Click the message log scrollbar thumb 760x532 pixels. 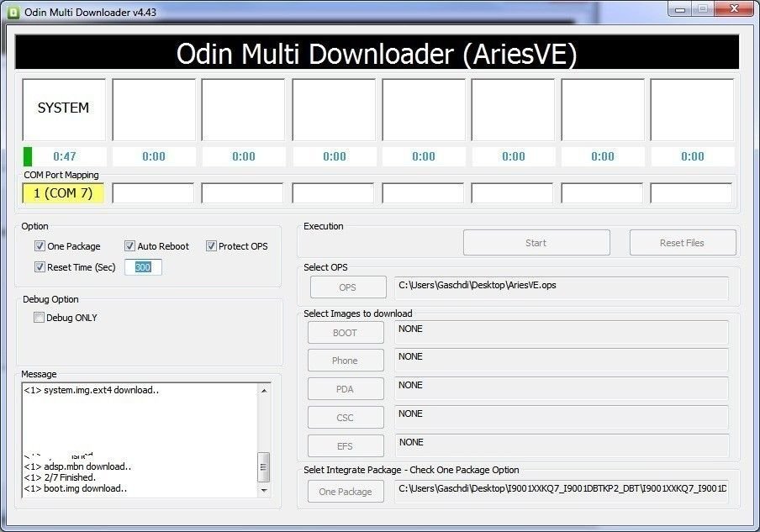(264, 467)
